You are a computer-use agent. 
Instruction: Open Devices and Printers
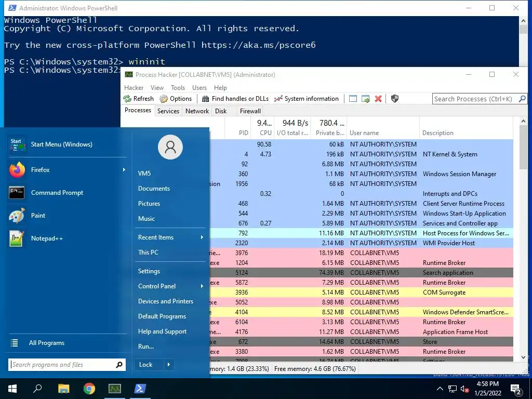click(x=166, y=301)
